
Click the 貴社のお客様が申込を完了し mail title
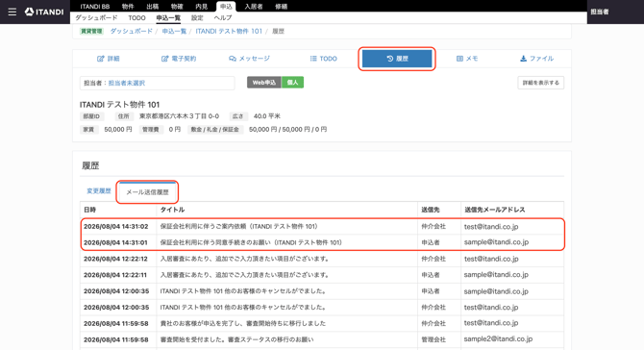[x=243, y=323]
